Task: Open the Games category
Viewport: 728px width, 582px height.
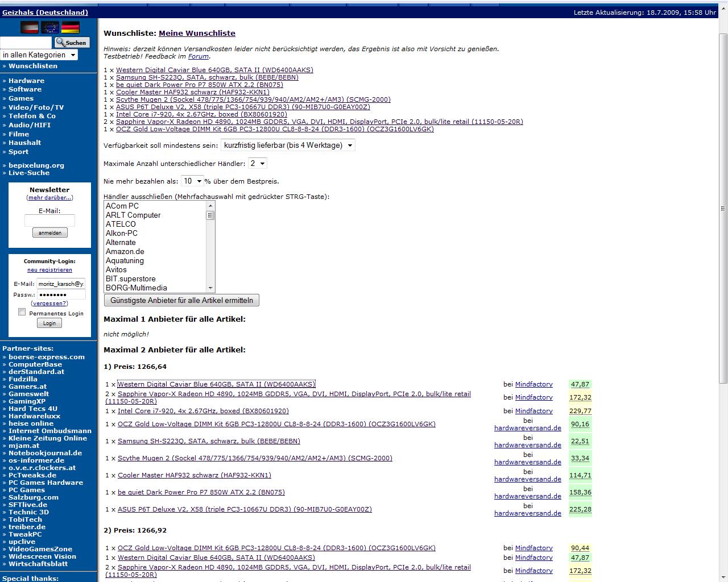Action: tap(21, 98)
